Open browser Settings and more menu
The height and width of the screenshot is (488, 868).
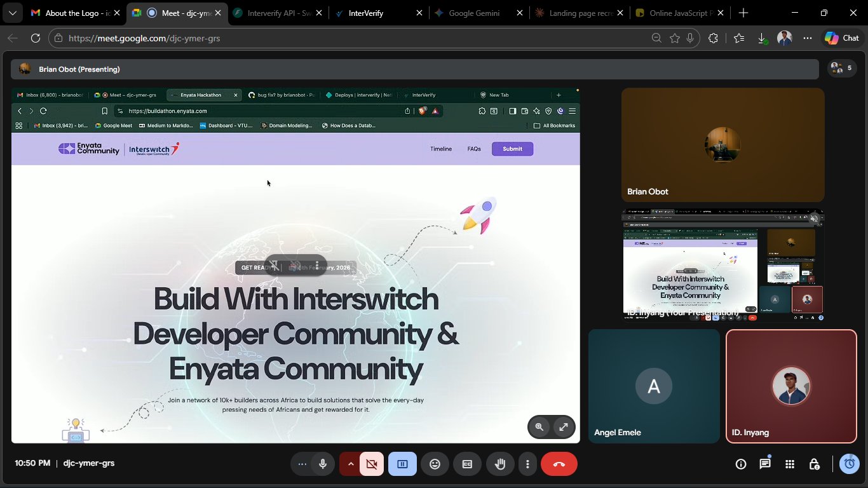pos(808,38)
